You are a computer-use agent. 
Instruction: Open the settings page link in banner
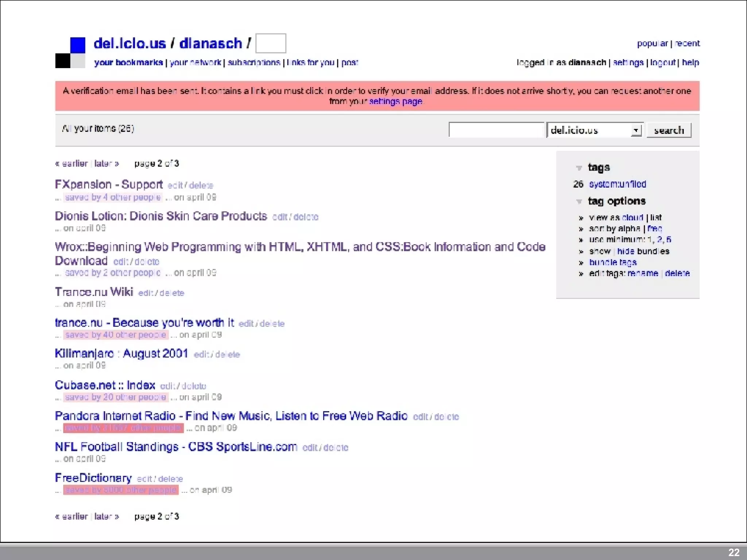pyautogui.click(x=395, y=101)
